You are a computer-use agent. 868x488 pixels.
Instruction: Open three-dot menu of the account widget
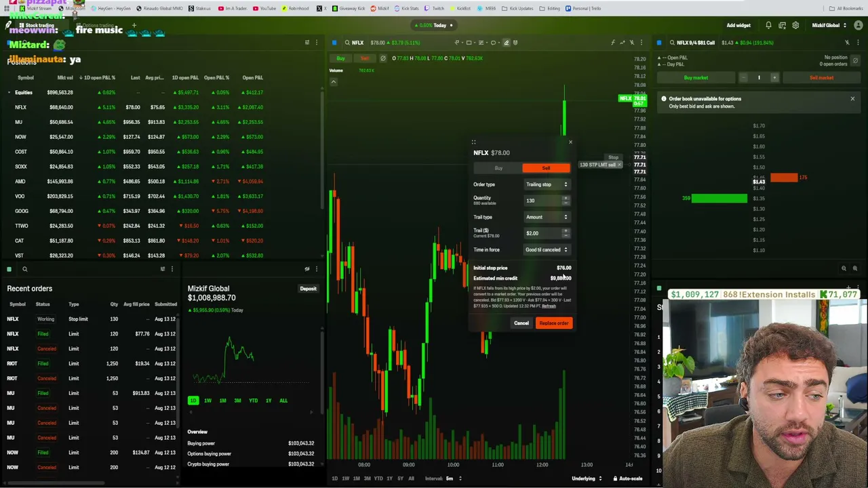(x=316, y=269)
